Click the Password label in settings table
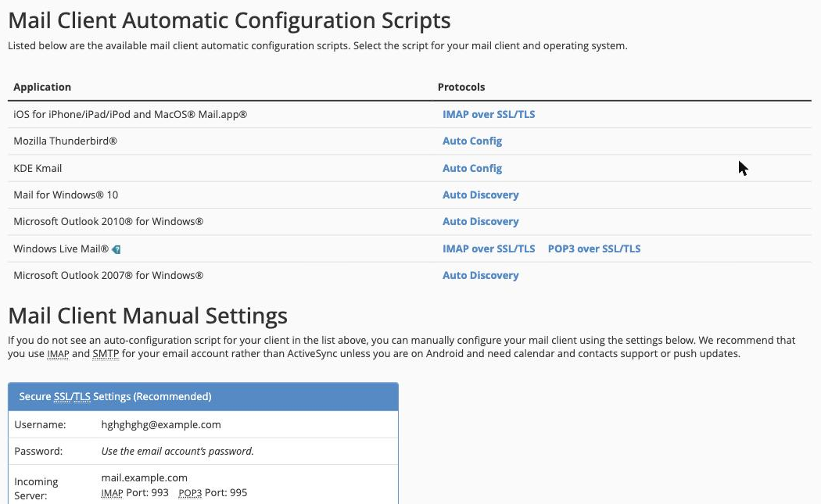The image size is (821, 504). [x=38, y=451]
